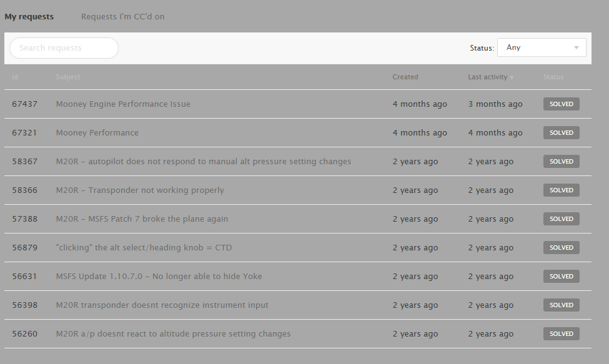This screenshot has width=609, height=364.
Task: Open M20R Transponder not working request
Action: click(x=139, y=190)
